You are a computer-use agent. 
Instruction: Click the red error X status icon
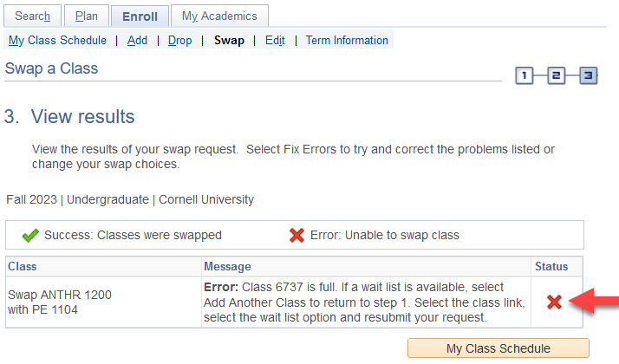(555, 302)
